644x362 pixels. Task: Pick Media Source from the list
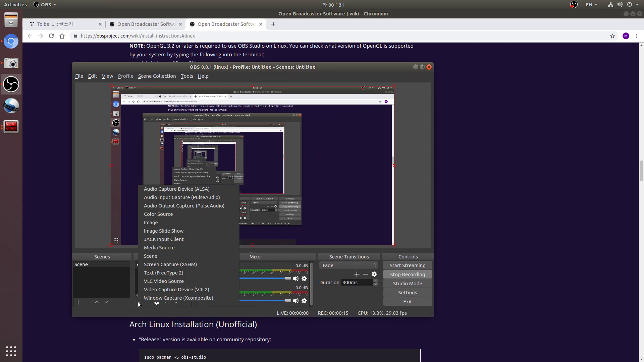coord(189,248)
